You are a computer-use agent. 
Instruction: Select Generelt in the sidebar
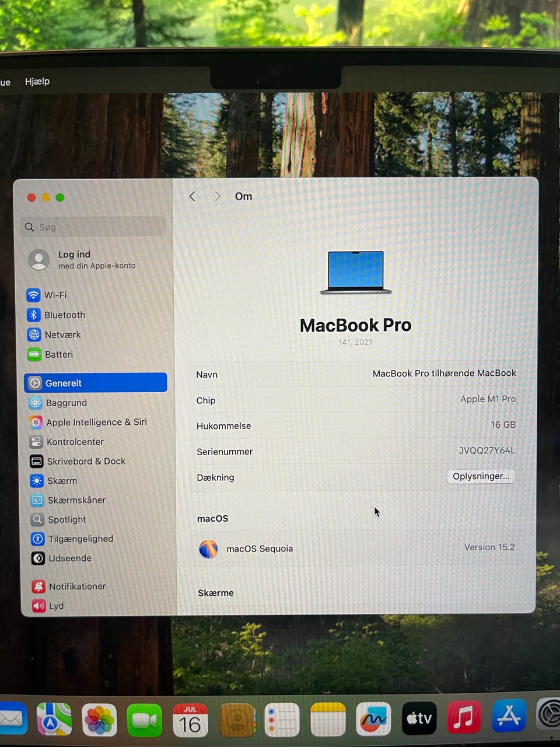click(x=96, y=383)
